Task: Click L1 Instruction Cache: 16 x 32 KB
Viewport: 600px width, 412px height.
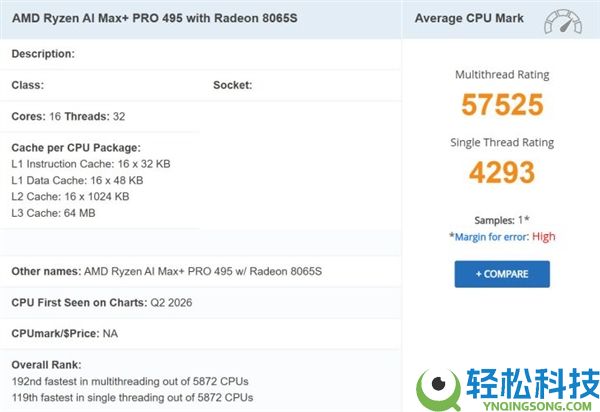Action: coord(91,164)
